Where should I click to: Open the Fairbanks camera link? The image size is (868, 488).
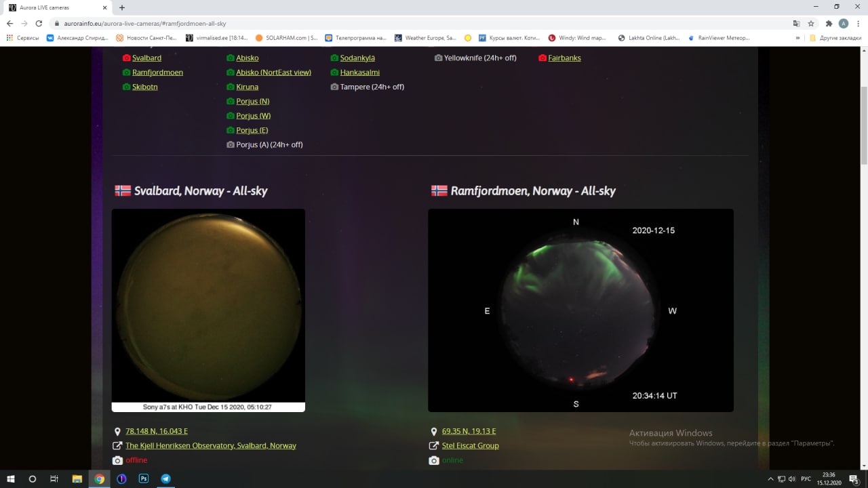click(565, 58)
